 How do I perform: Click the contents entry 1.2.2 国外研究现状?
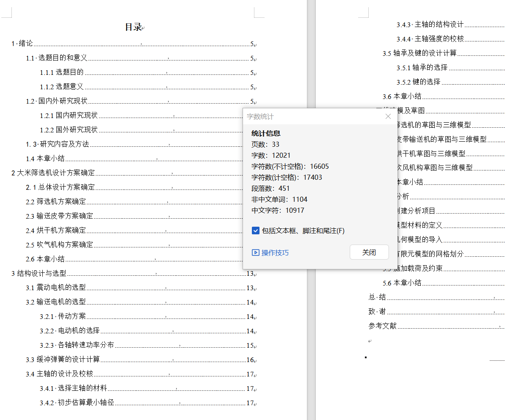141,130
